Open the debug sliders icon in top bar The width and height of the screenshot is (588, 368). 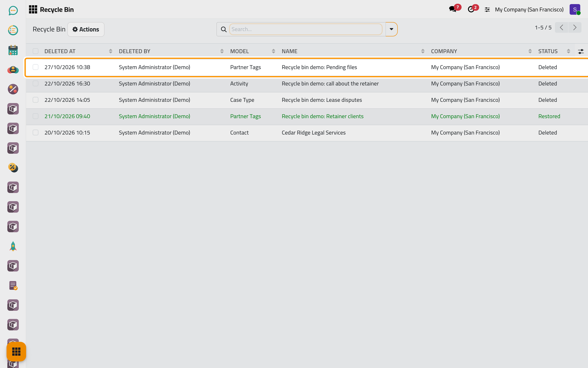pos(487,10)
